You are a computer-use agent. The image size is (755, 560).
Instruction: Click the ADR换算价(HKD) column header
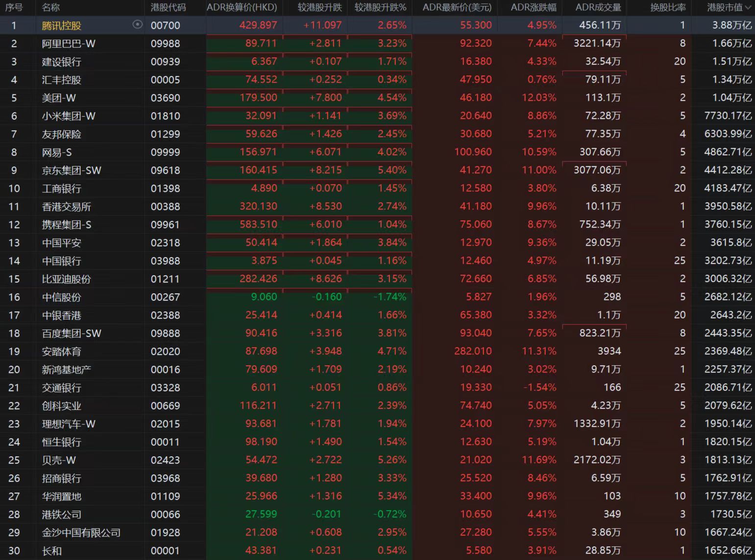[x=242, y=7]
